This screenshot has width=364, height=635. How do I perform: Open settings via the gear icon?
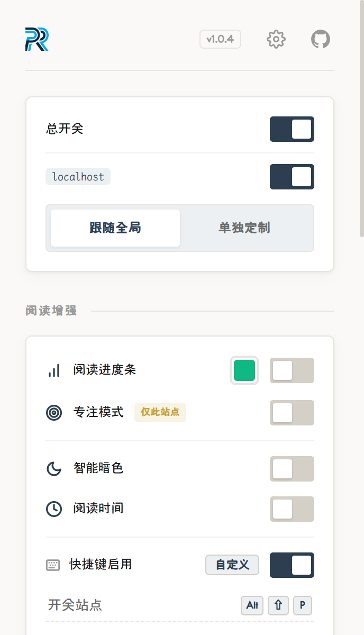point(276,39)
